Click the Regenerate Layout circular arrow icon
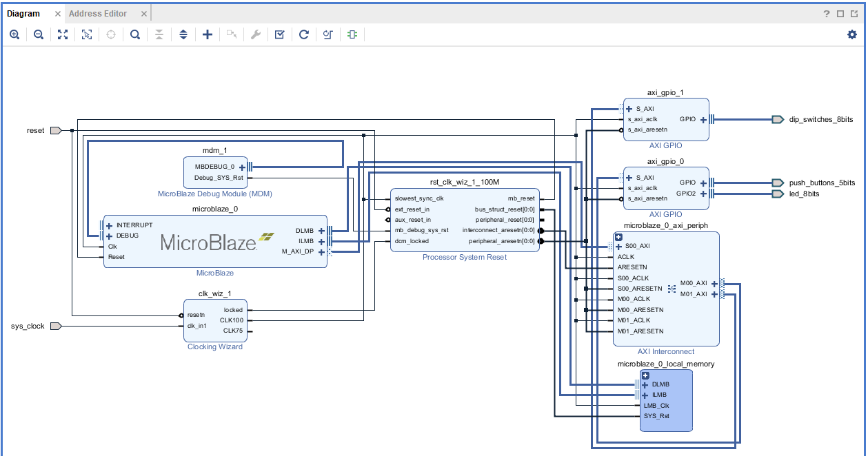The height and width of the screenshot is (456, 868). click(x=303, y=34)
